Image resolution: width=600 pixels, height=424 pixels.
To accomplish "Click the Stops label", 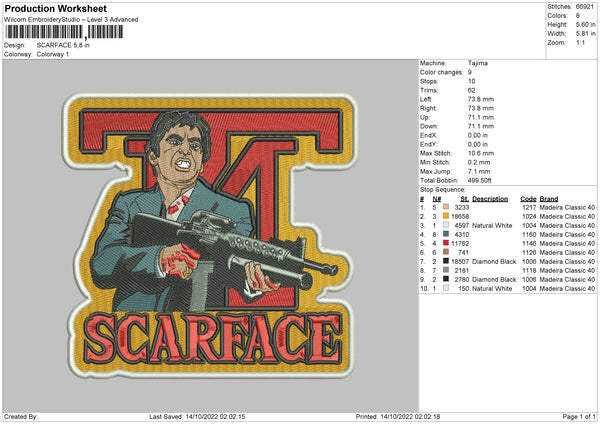I will [429, 81].
